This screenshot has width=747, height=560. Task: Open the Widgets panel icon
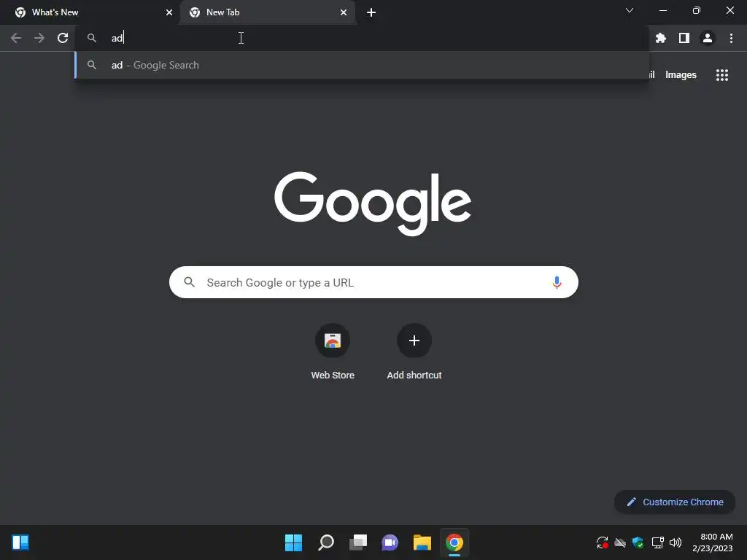[20, 542]
